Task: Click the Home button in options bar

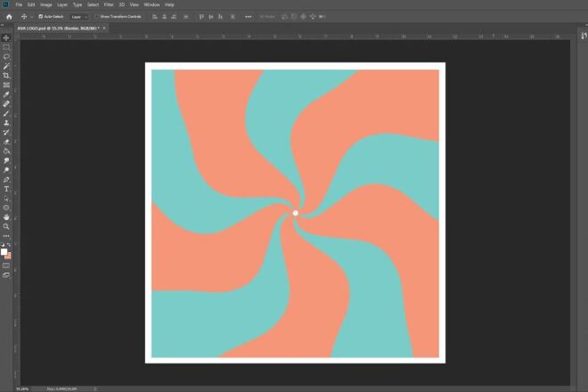Action: coord(9,17)
